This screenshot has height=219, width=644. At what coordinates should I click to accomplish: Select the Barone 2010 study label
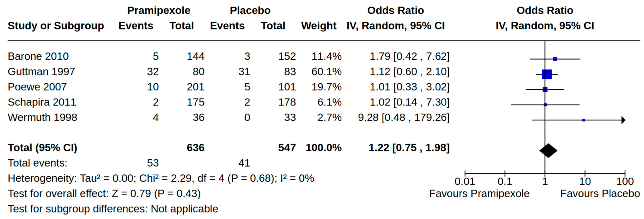[38, 56]
